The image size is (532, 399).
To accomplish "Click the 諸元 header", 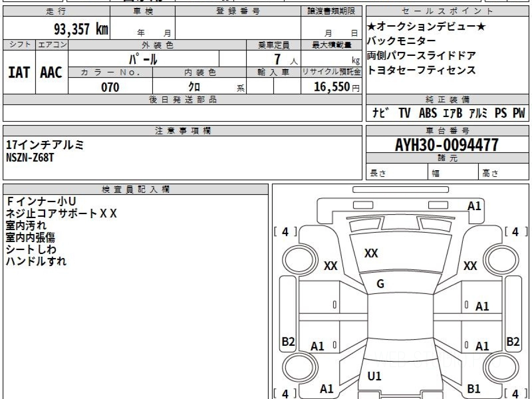I will coord(447,158).
